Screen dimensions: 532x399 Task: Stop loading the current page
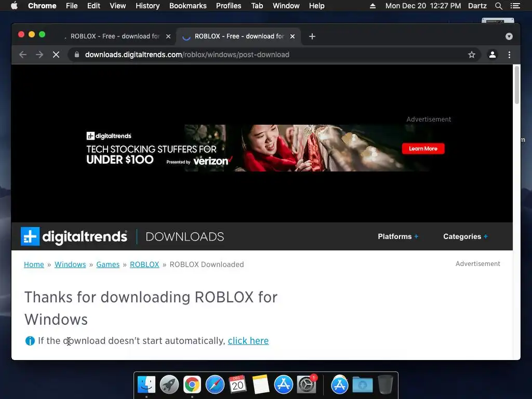56,55
